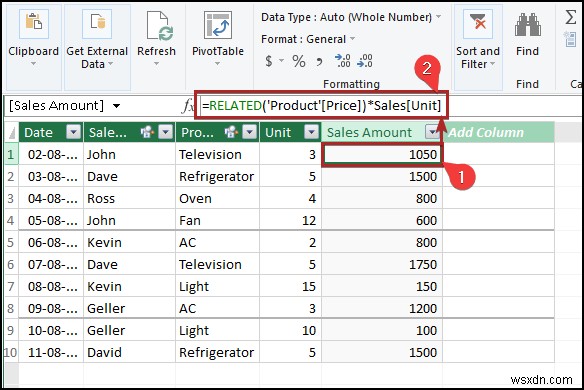Expand the column name box dropdown
The width and height of the screenshot is (584, 390).
click(x=117, y=106)
